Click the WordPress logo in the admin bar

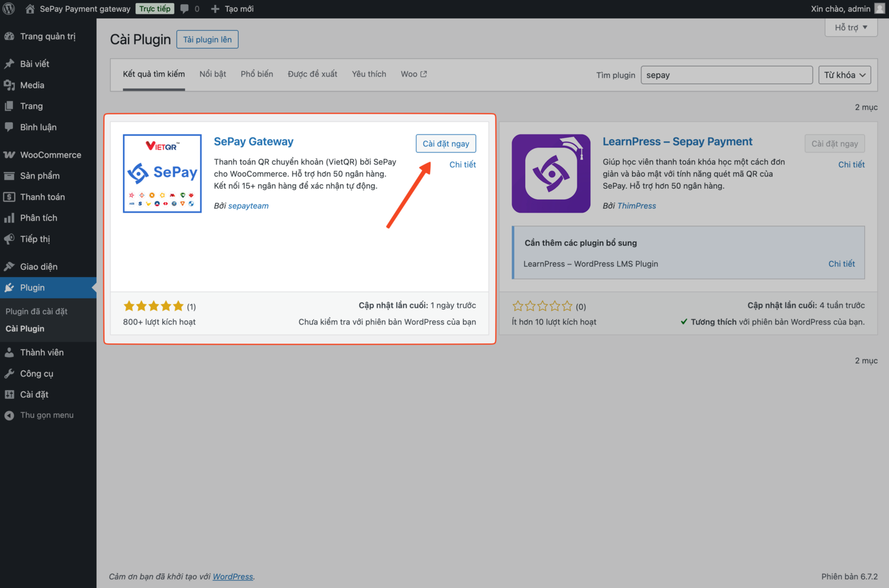(9, 9)
